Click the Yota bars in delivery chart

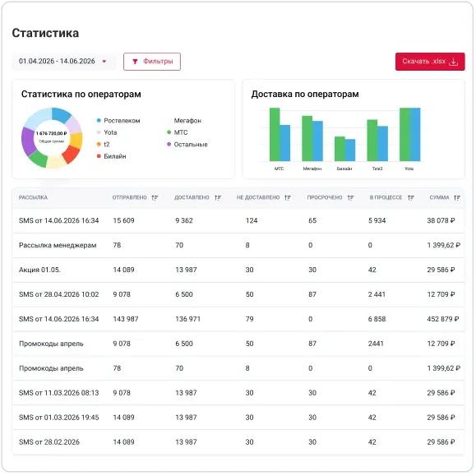click(x=410, y=135)
